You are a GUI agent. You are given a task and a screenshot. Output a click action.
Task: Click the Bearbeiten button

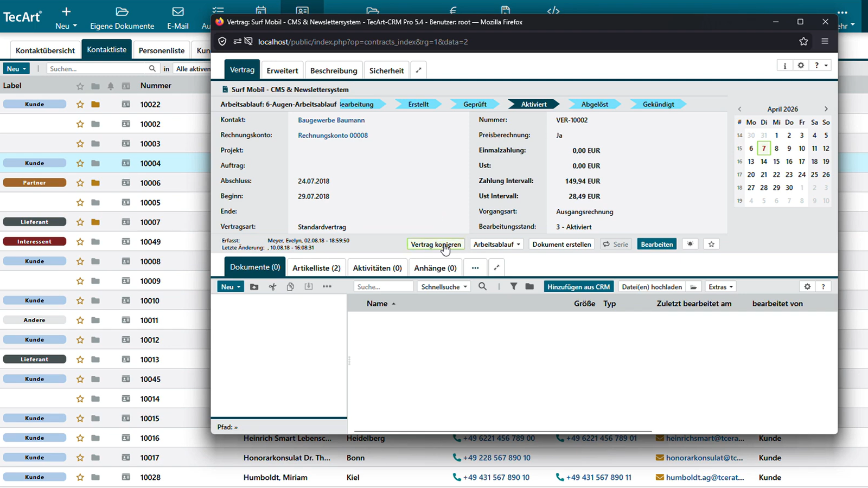coord(656,244)
